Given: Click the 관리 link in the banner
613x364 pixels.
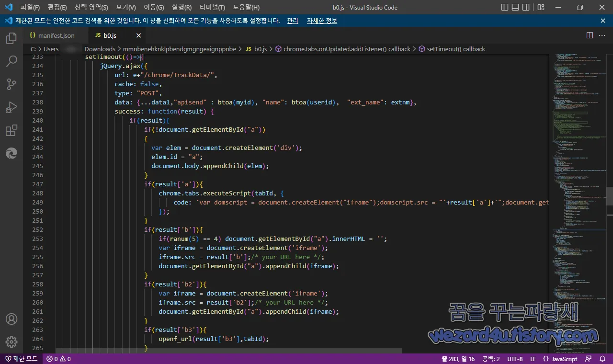Looking at the screenshot, I should 292,21.
